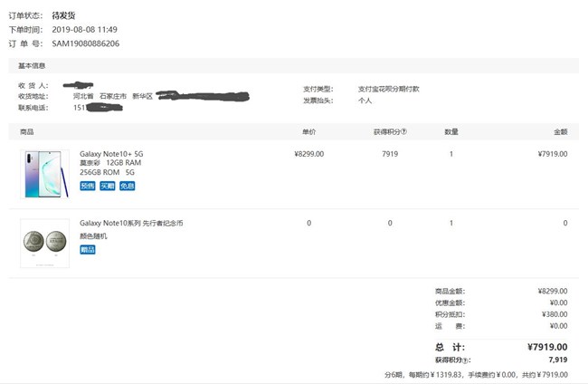Click the 赠品 gift badge

(x=88, y=250)
